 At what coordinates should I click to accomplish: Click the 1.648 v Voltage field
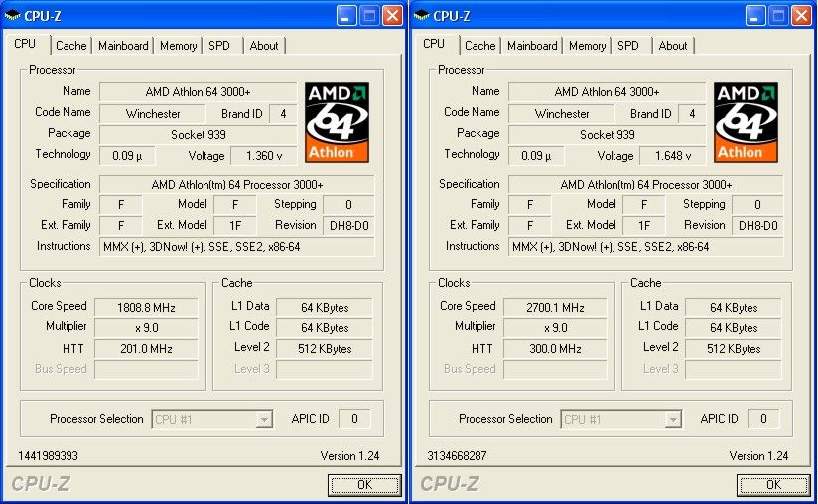point(673,156)
